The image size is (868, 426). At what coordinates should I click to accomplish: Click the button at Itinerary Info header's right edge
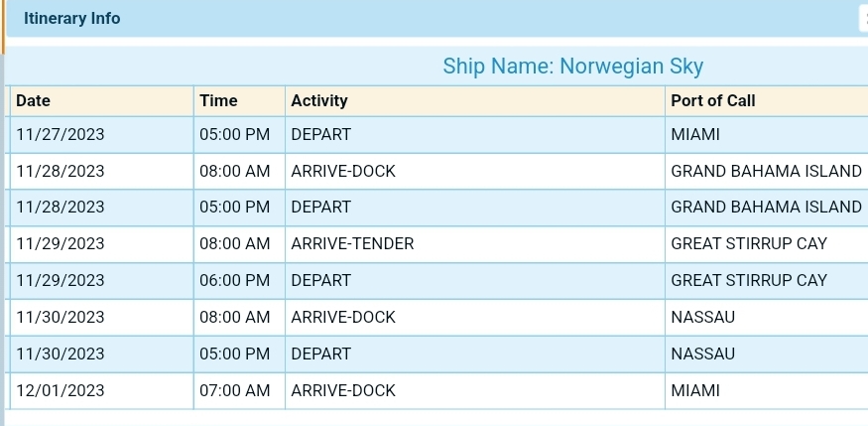[x=863, y=18]
